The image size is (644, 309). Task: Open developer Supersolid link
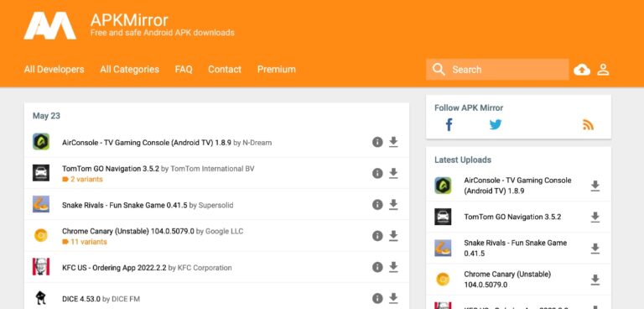[216, 205]
